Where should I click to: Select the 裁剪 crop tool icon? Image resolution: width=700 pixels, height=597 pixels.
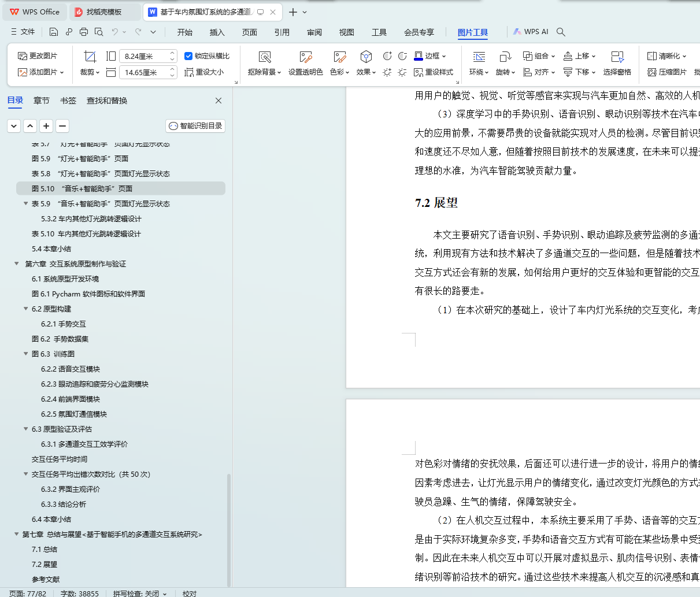point(90,56)
